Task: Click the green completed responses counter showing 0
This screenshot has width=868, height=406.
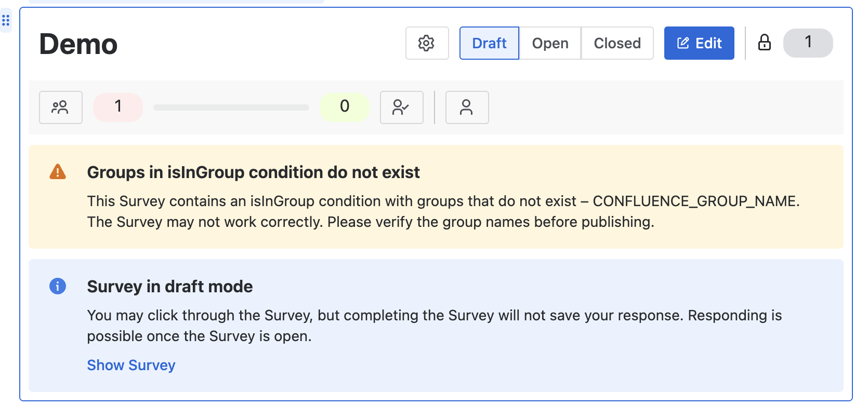Action: 345,107
